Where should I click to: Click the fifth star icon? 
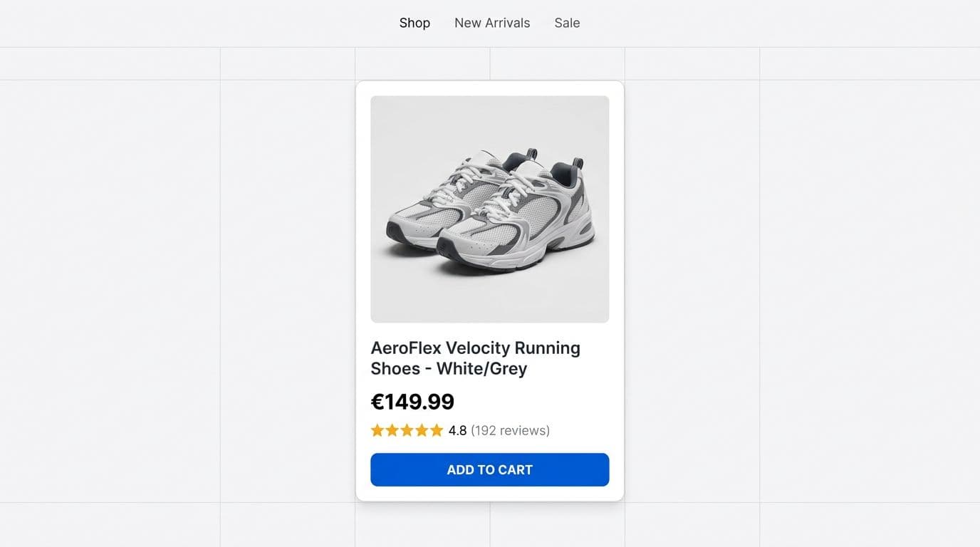click(437, 430)
